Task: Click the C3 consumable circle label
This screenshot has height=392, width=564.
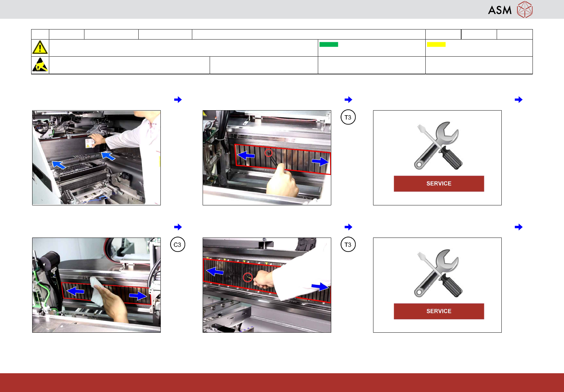Action: pos(178,245)
